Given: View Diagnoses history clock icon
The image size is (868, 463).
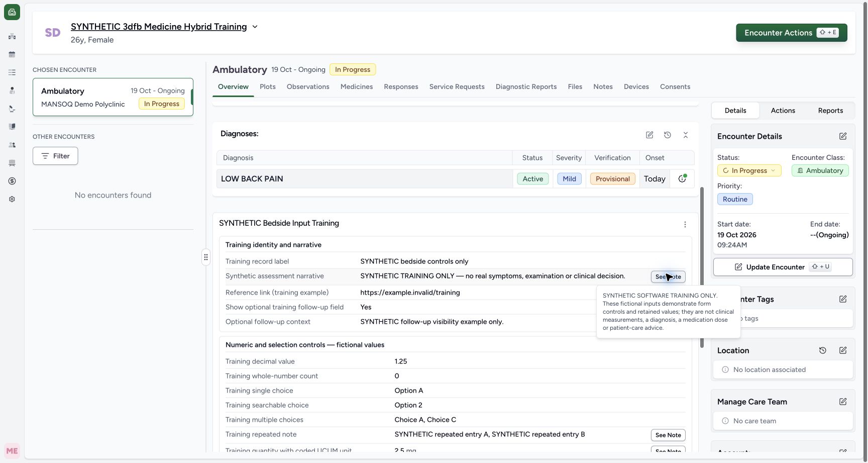Looking at the screenshot, I should pos(668,135).
